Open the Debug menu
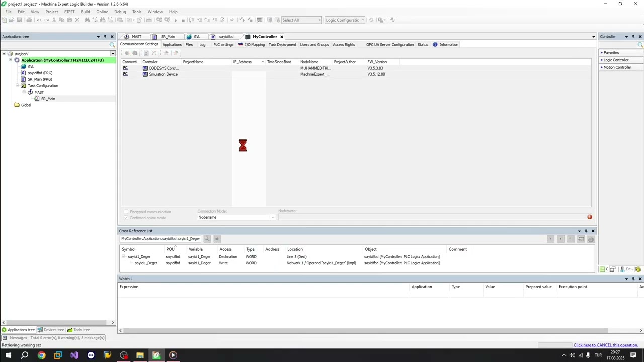 tap(120, 12)
